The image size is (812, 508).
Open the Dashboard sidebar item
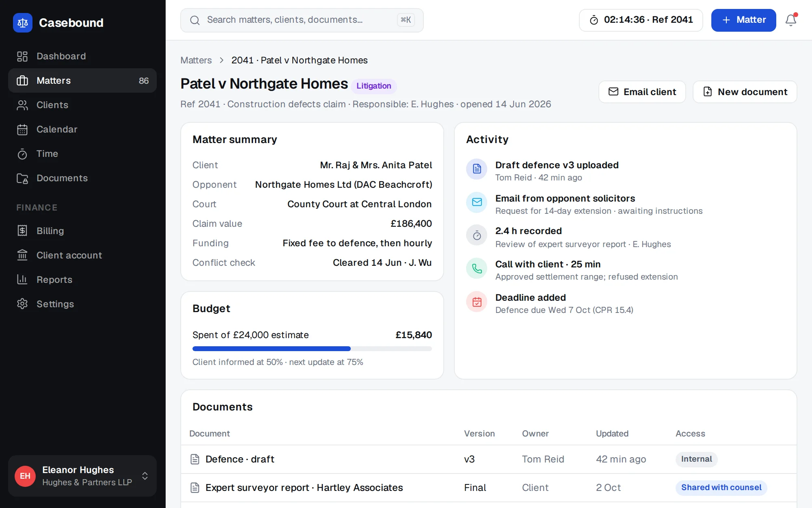82,56
